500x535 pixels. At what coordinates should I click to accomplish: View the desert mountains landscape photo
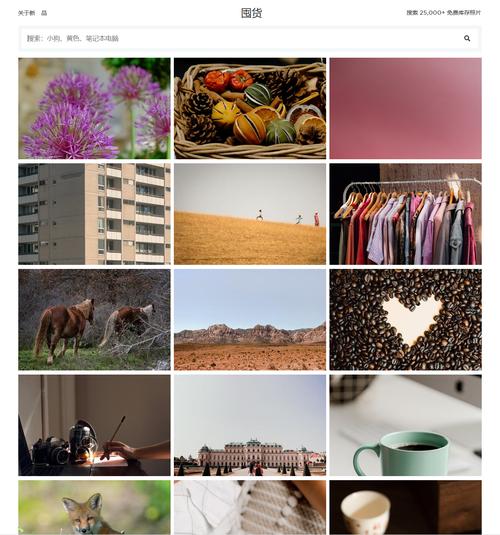(250, 320)
